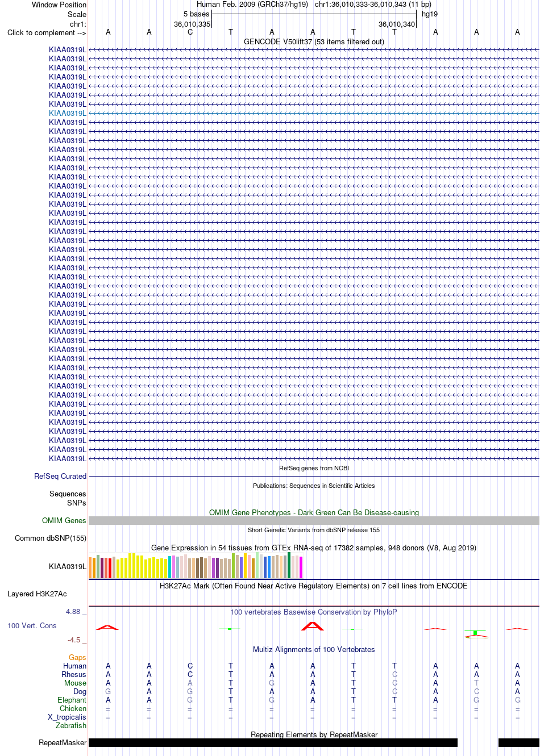Viewport: 540px width, 756px height.
Task: Open the 'OMIM Gene Phenotypes' track title
Action: [x=314, y=512]
